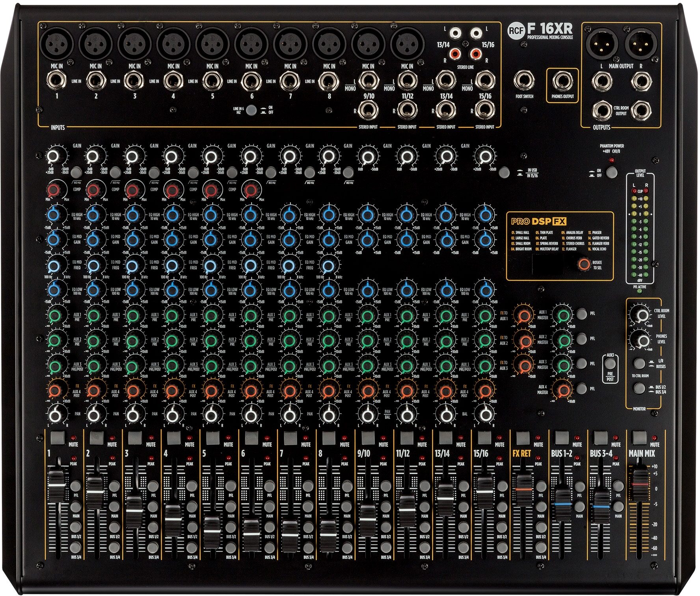Viewport: 700px width, 596px height.
Task: Mute channel 1
Action: tap(58, 438)
